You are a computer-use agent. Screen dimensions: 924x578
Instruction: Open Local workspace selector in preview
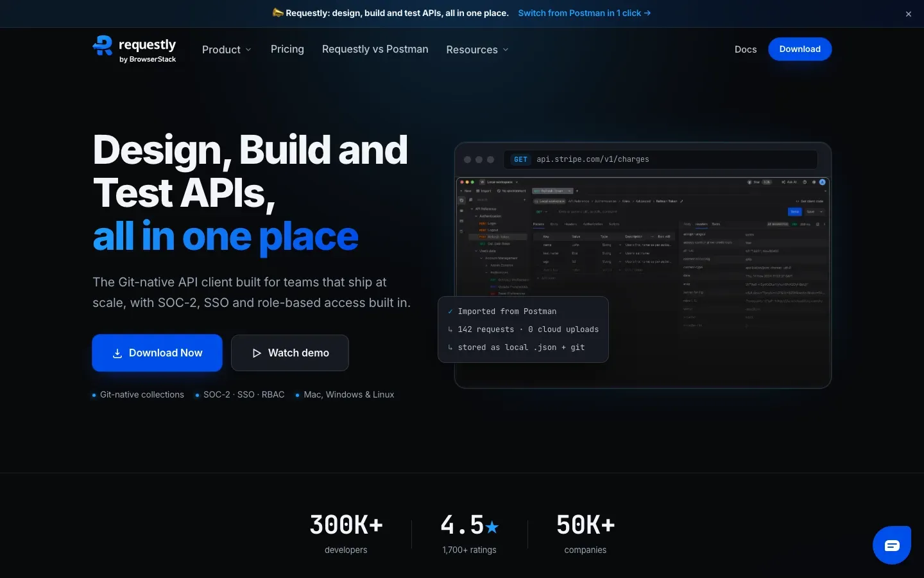tap(500, 182)
